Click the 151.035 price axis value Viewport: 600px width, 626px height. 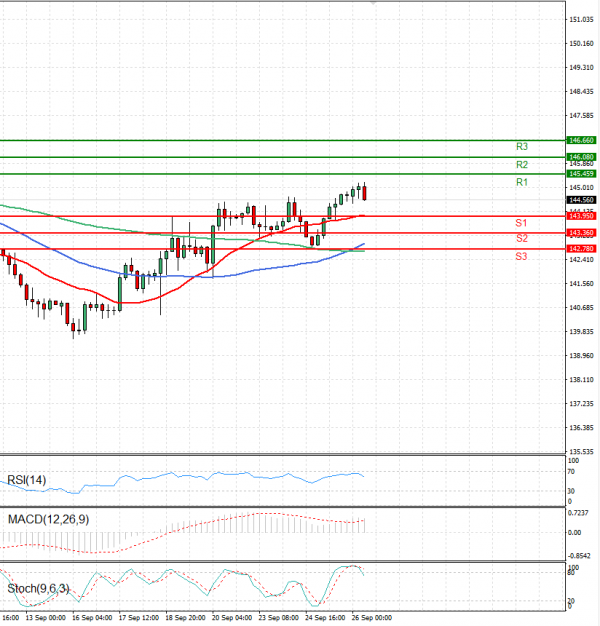click(581, 20)
